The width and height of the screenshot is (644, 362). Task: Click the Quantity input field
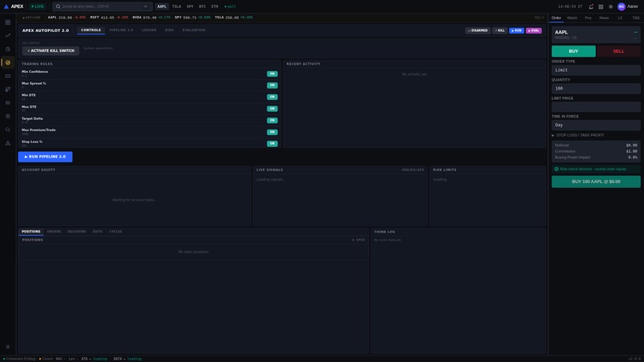coord(596,89)
